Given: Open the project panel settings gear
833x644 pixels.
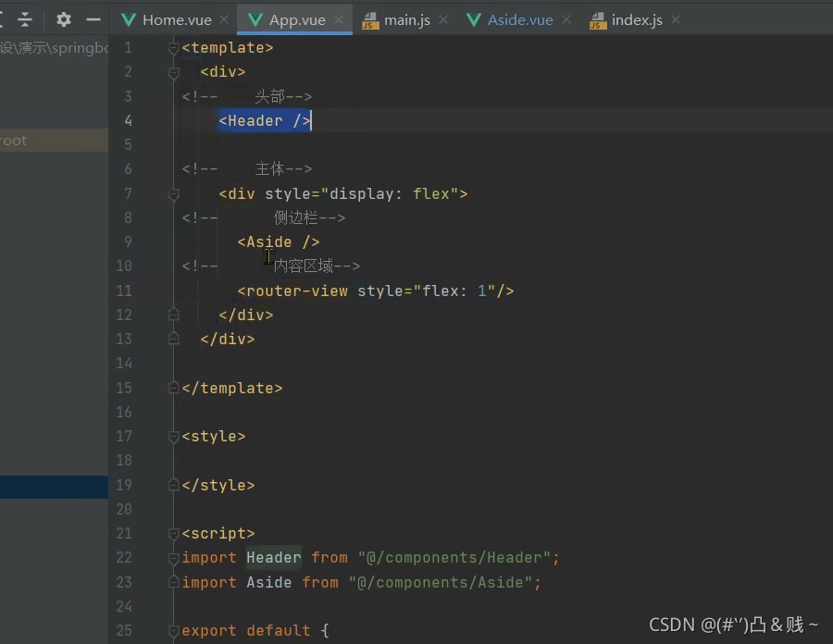Looking at the screenshot, I should (x=64, y=19).
